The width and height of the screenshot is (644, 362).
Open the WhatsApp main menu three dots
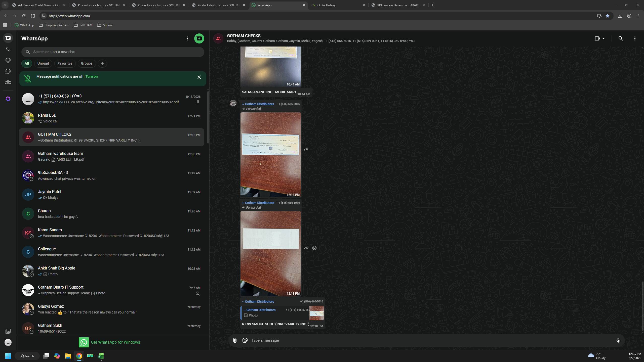tap(187, 38)
